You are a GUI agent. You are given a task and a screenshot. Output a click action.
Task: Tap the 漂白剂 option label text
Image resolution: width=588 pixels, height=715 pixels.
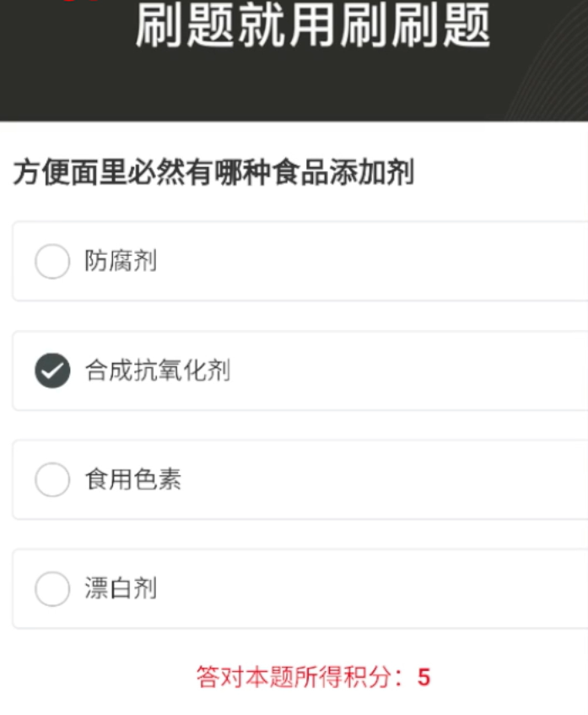121,588
